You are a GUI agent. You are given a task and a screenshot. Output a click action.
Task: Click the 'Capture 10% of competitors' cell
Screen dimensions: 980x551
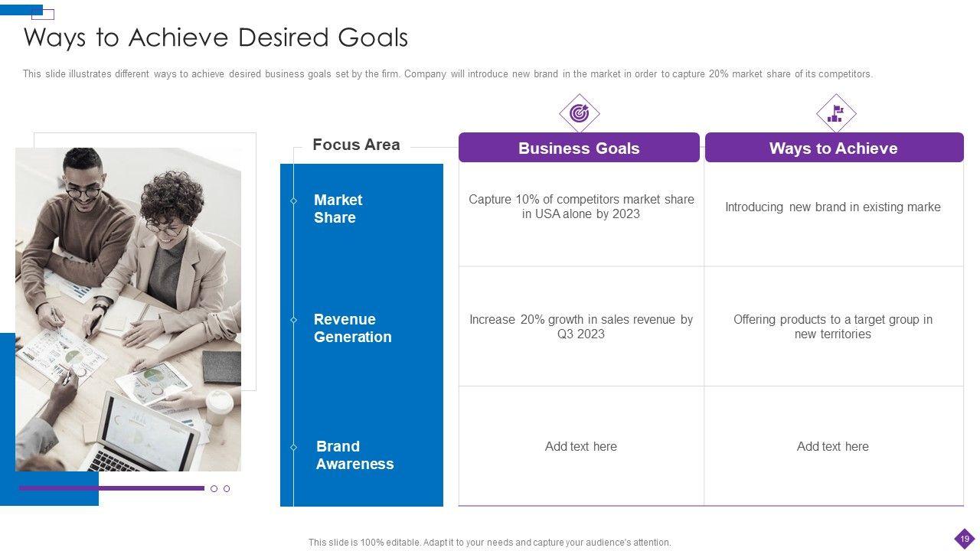(x=581, y=207)
